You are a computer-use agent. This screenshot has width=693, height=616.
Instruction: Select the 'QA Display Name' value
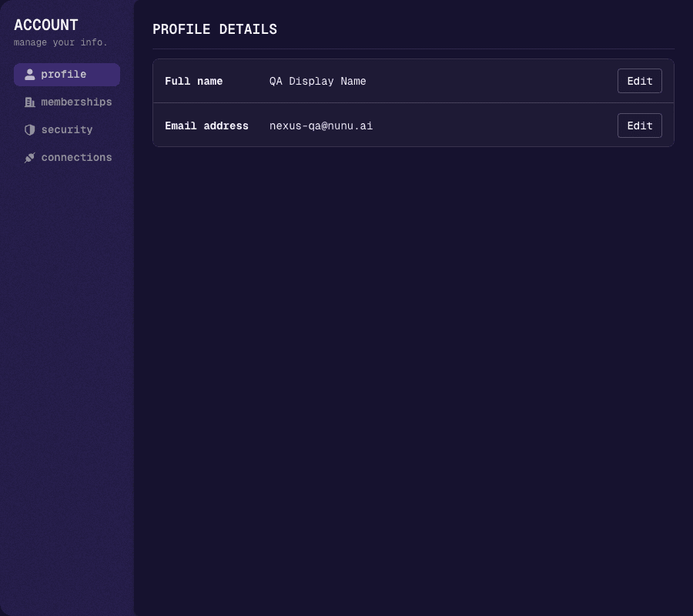point(318,82)
